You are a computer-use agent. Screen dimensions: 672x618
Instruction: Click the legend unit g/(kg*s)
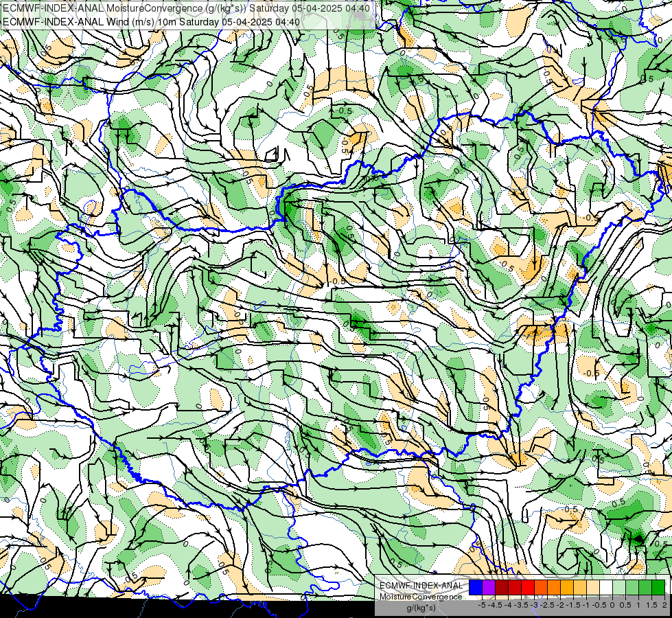421,608
